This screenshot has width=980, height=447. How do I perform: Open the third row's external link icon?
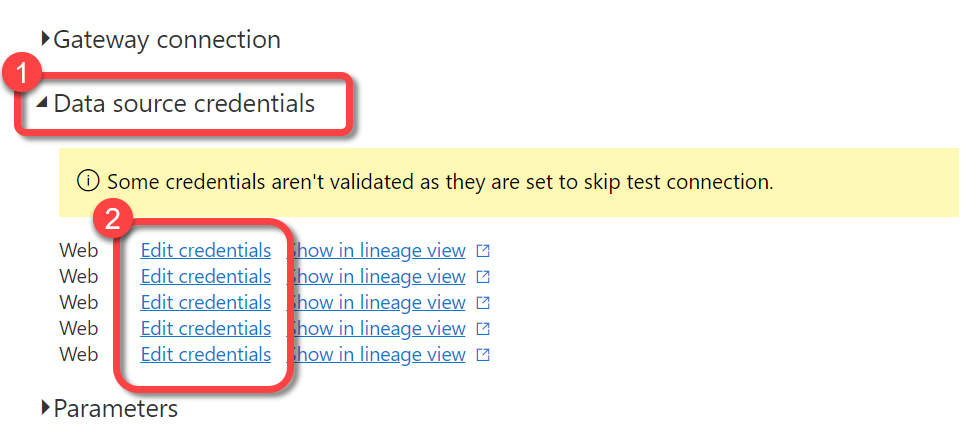tap(483, 302)
